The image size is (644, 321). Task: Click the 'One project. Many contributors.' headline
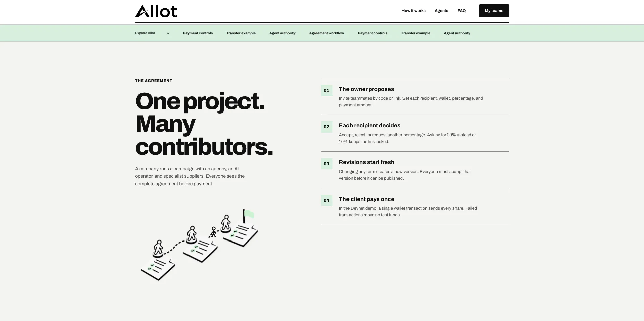[204, 123]
